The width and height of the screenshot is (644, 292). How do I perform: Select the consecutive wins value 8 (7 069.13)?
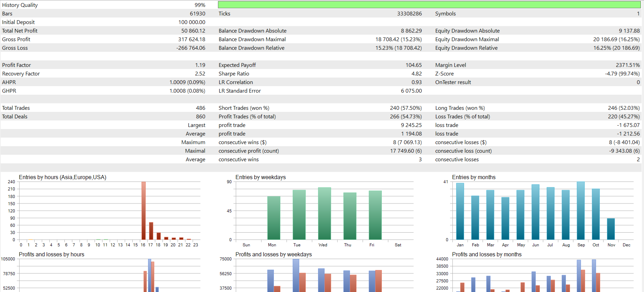pos(408,142)
